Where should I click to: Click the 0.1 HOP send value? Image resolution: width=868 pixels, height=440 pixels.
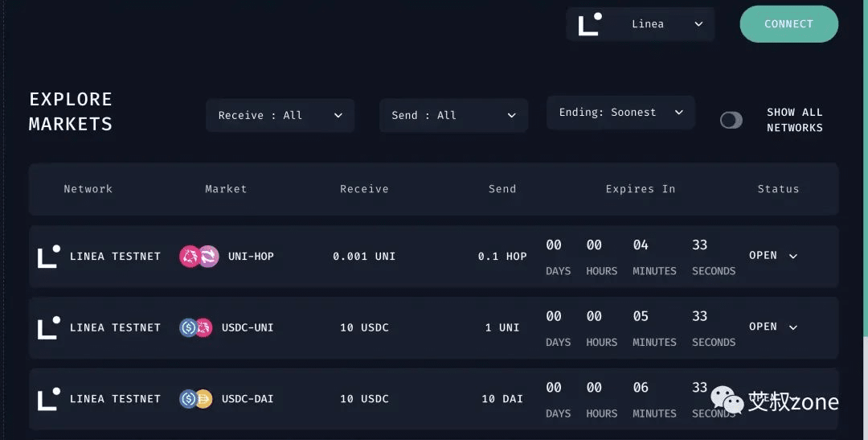(x=502, y=256)
